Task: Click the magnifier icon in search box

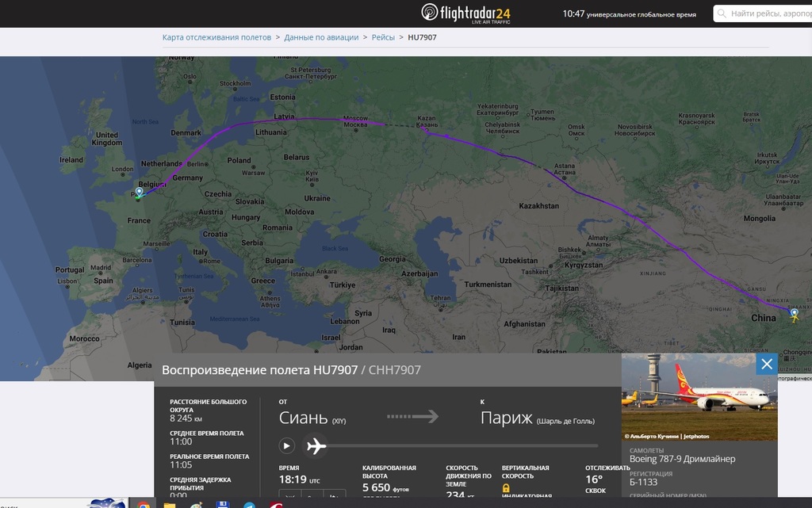Action: (722, 13)
